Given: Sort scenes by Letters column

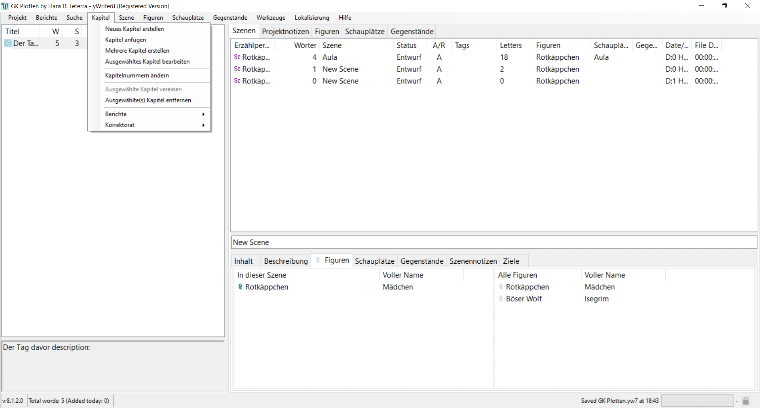Looking at the screenshot, I should (x=515, y=45).
